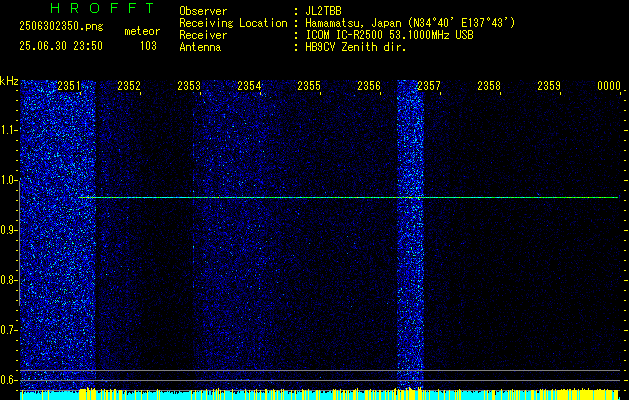Click the cyan and yellow signal level strip

point(319,394)
